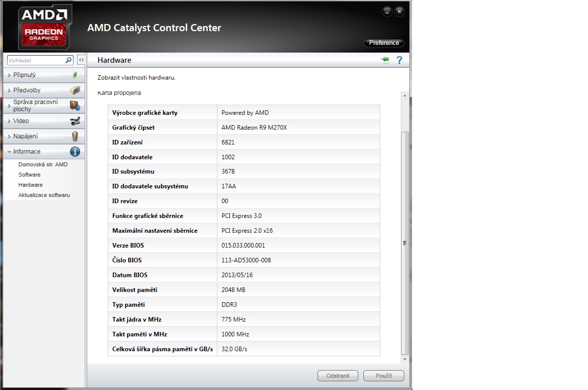Click the bandwidth value 32,0 GB/s
588x390 pixels.
(x=234, y=349)
